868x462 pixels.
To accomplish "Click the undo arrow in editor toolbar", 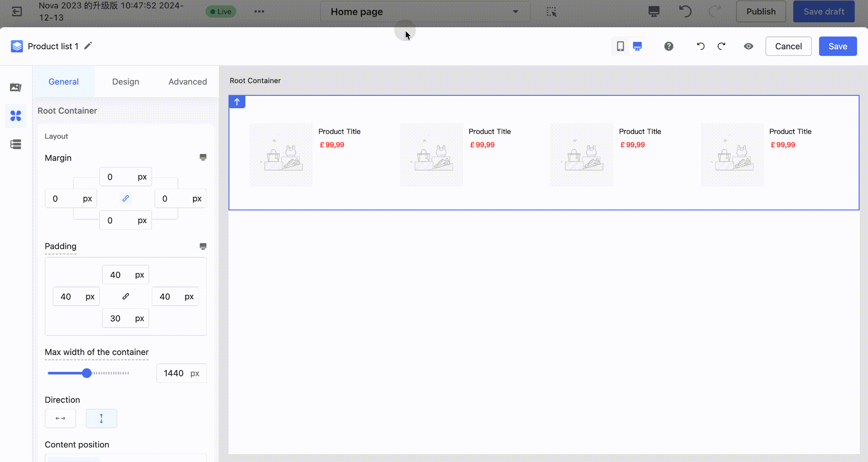I will pyautogui.click(x=700, y=46).
